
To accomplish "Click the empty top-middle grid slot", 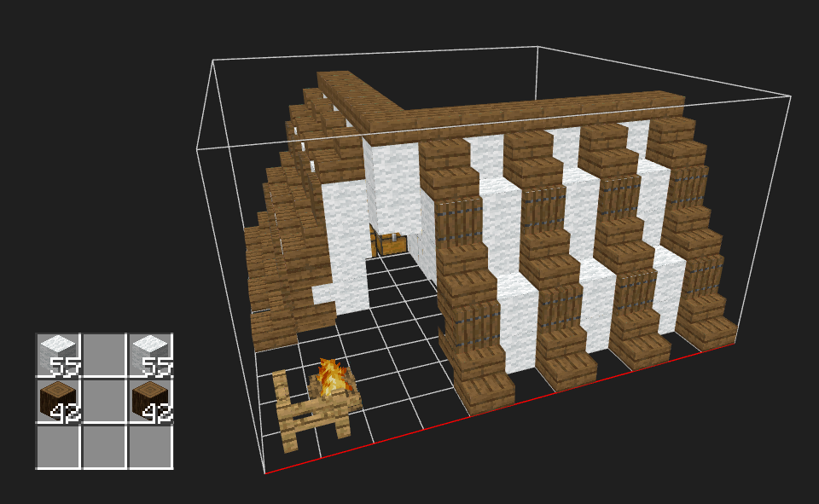I will pos(104,355).
